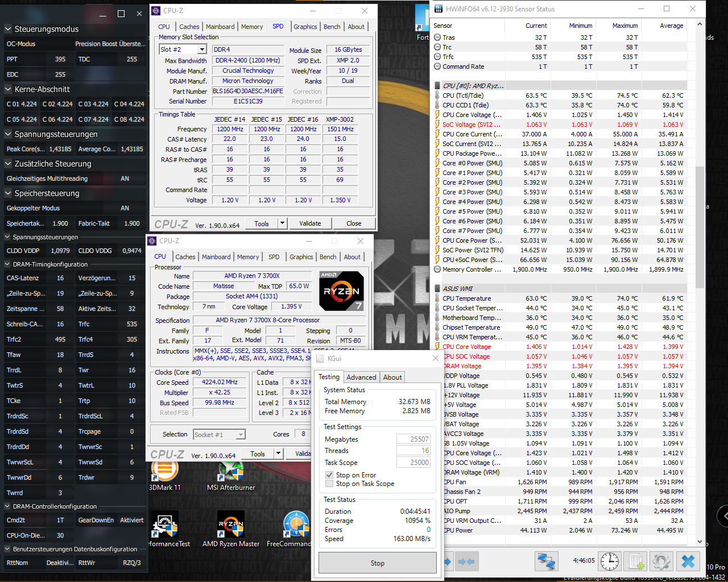Collapse the Steuerungsmodus section
Viewport: 728px width, 582px height.
click(x=8, y=29)
